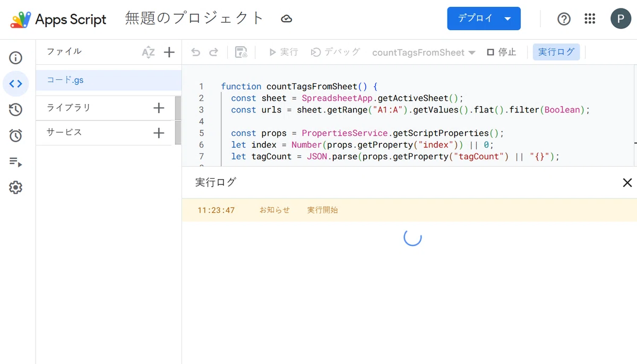The width and height of the screenshot is (637, 364).
Task: Click the redo arrow in toolbar
Action: tap(213, 52)
